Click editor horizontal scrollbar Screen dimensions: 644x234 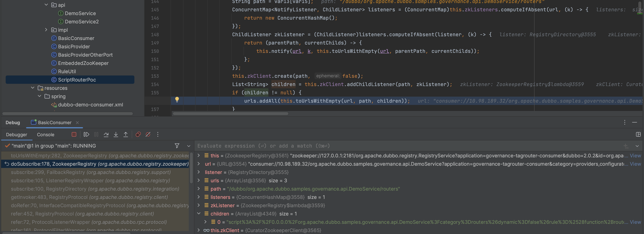230,113
